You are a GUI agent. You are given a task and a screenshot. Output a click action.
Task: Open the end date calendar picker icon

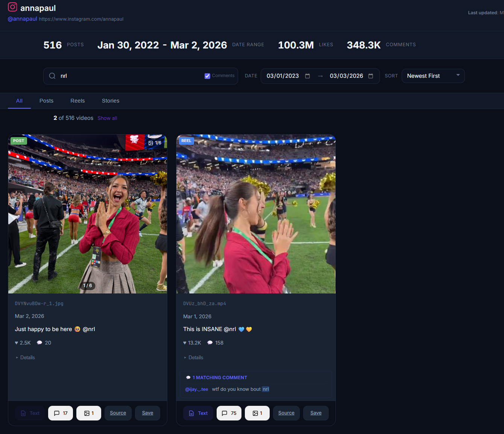click(x=370, y=76)
